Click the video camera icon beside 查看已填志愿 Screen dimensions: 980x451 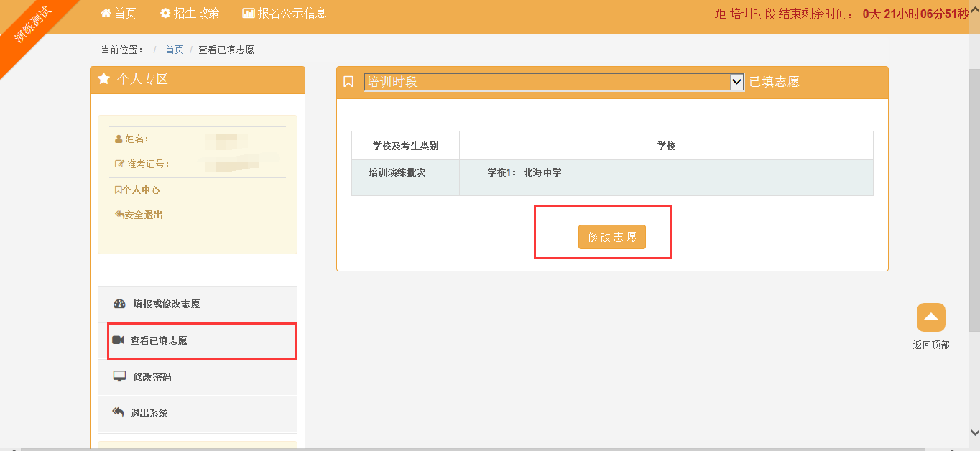(x=119, y=340)
